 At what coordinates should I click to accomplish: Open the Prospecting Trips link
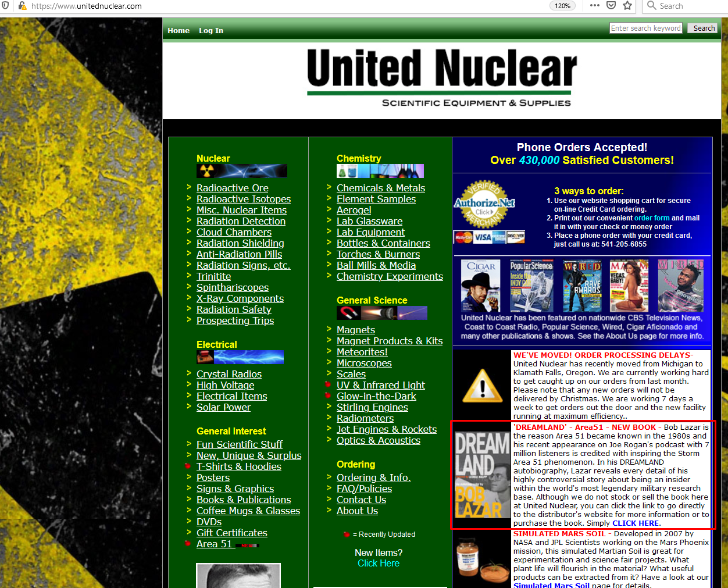(x=235, y=320)
